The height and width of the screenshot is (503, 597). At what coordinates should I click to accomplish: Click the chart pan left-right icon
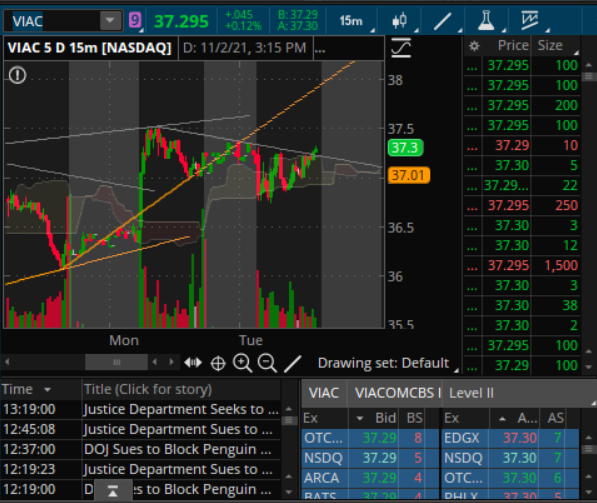point(193,362)
